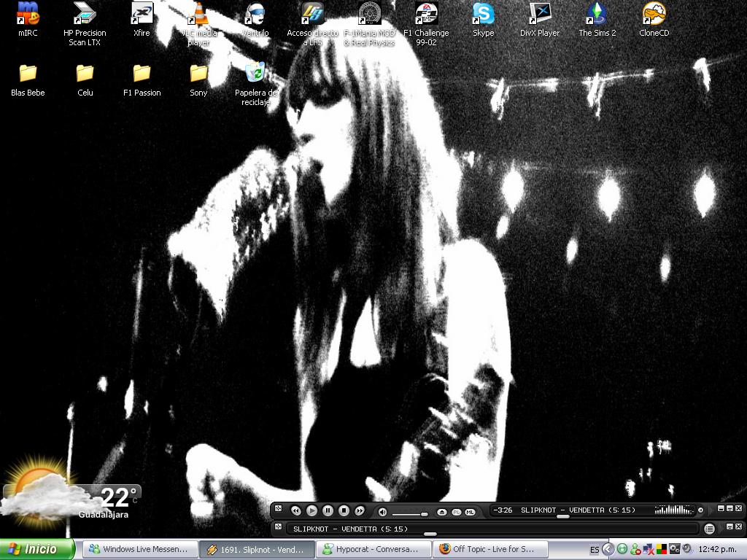Viewport: 747px width, 560px height.
Task: Click the gears tray icon
Action: 674,550
